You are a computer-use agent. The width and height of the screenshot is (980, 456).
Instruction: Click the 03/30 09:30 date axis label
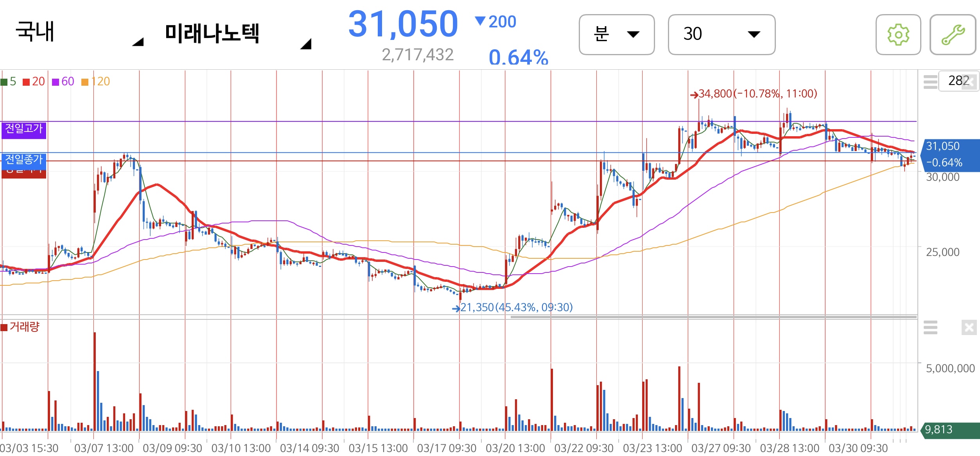[858, 448]
